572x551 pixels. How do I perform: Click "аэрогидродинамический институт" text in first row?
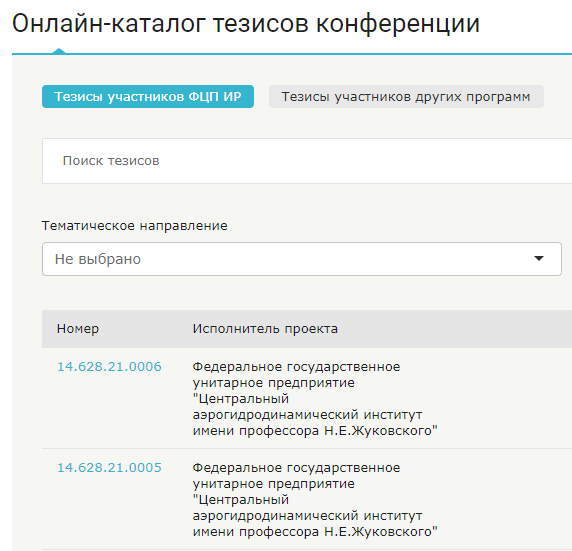pyautogui.click(x=307, y=415)
